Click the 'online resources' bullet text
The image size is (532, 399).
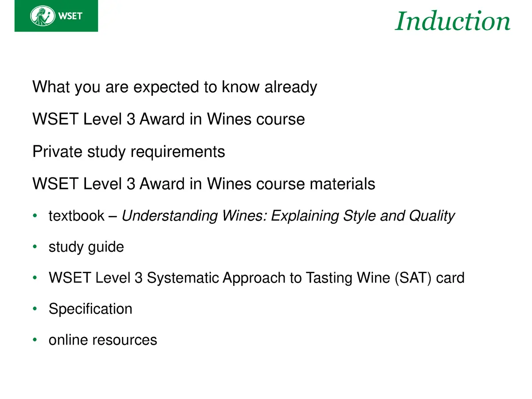(x=103, y=340)
